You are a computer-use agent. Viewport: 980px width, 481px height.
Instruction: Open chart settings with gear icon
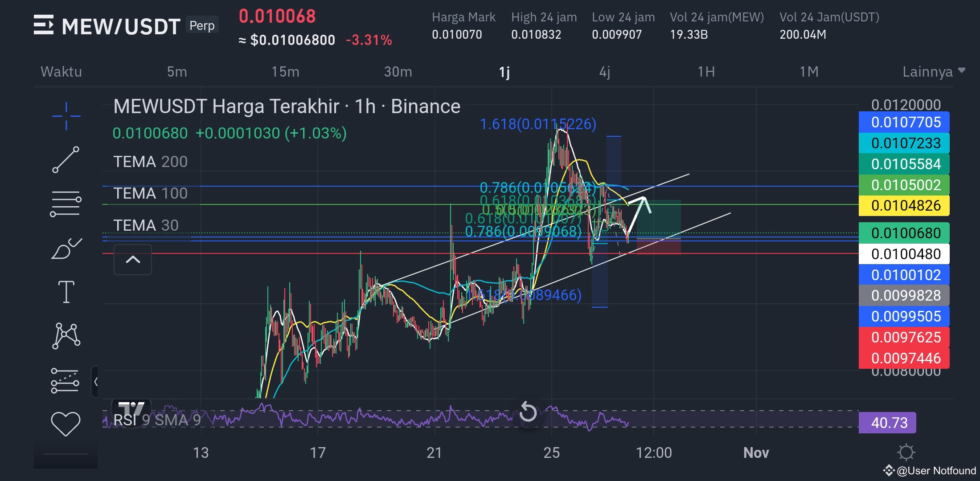coord(906,452)
